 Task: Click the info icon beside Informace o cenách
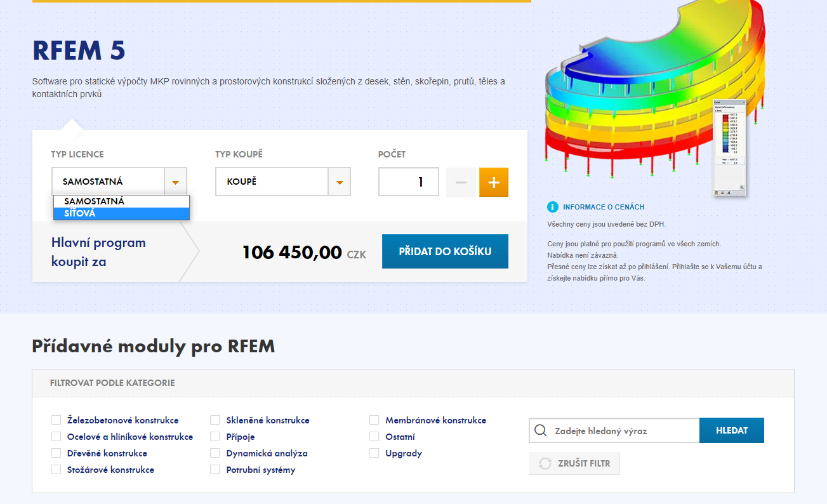point(552,207)
